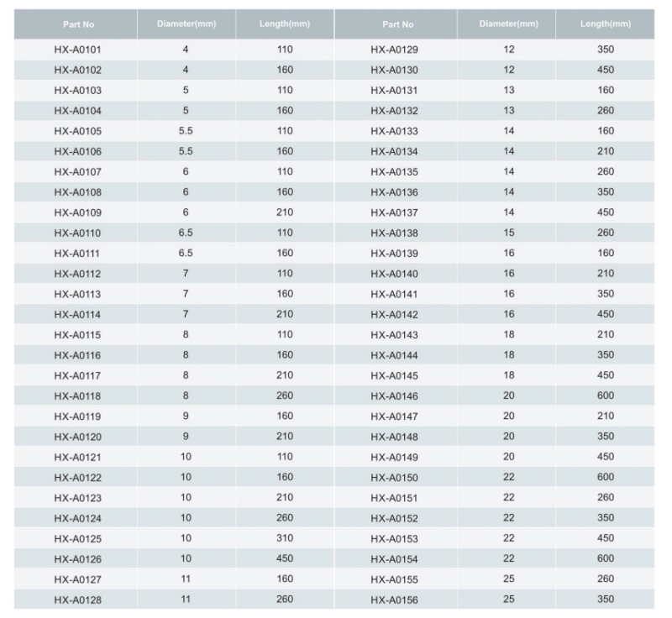Click the left Diameter(mm) column header
Viewport: 672px width, 618px height.
click(186, 24)
